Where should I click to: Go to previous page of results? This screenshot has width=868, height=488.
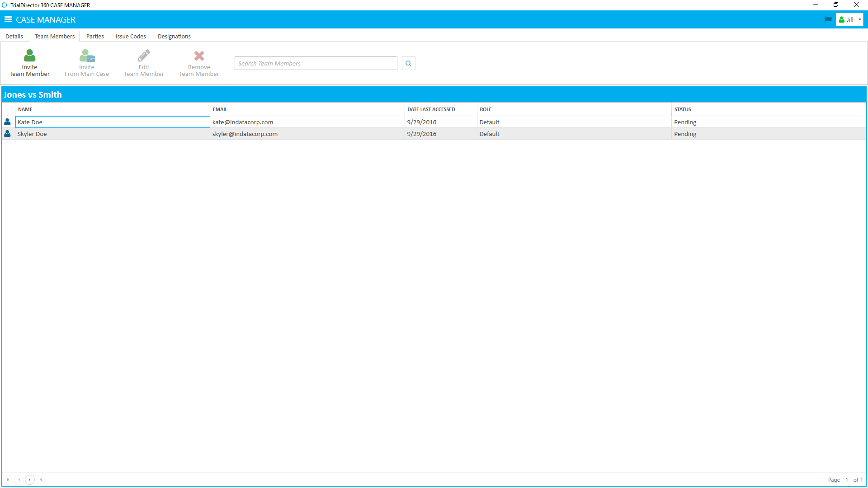[19, 479]
